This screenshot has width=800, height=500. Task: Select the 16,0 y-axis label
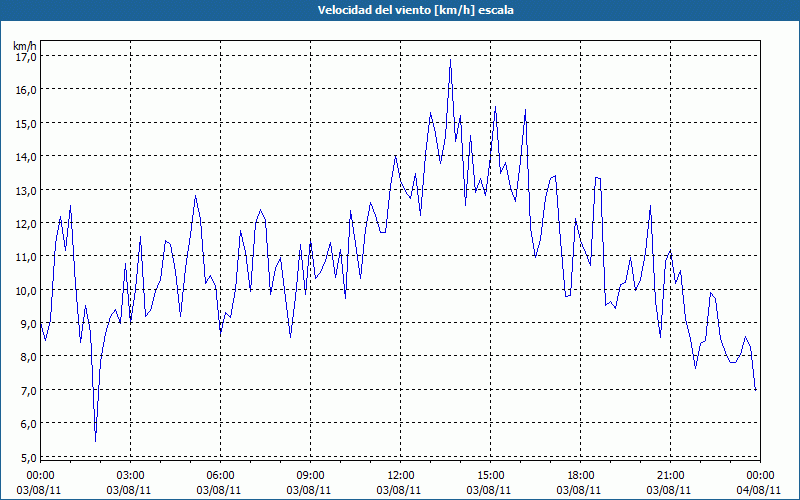click(27, 90)
